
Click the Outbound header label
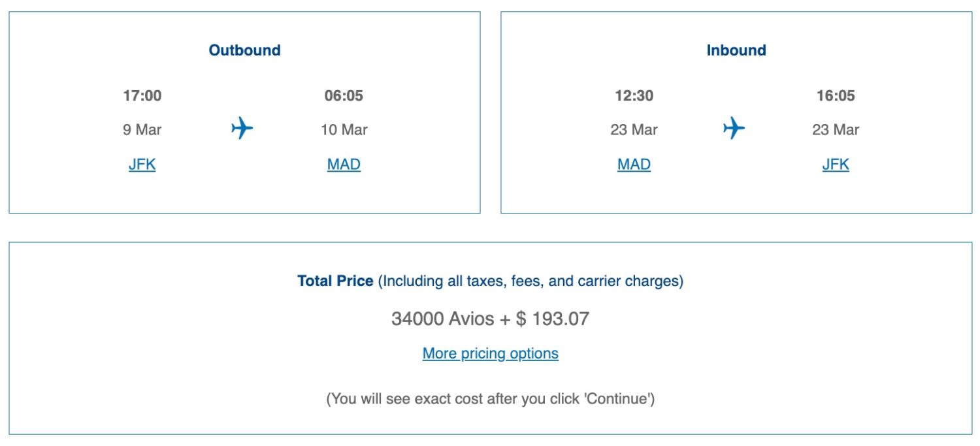point(244,50)
